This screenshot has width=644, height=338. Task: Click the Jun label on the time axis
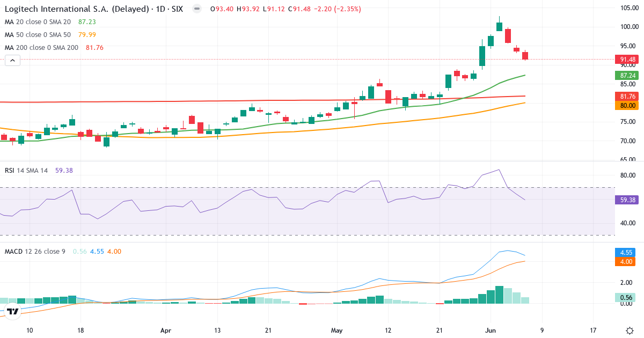[491, 330]
